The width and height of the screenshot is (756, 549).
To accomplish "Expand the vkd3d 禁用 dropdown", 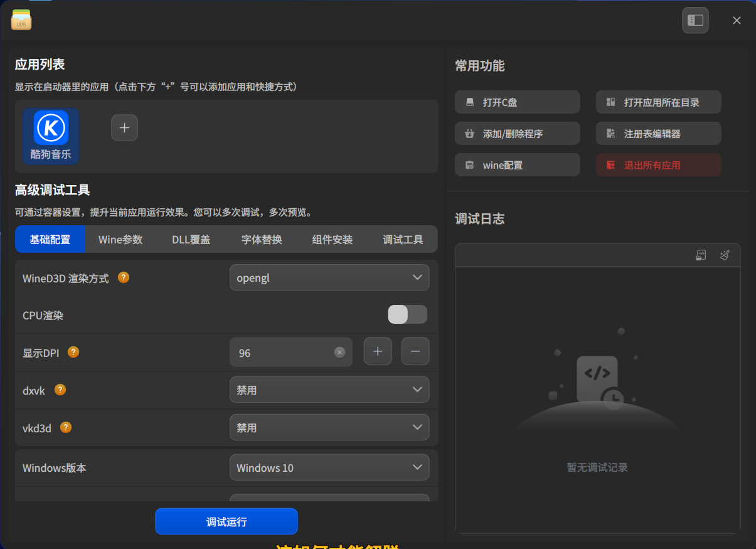I will pos(329,427).
